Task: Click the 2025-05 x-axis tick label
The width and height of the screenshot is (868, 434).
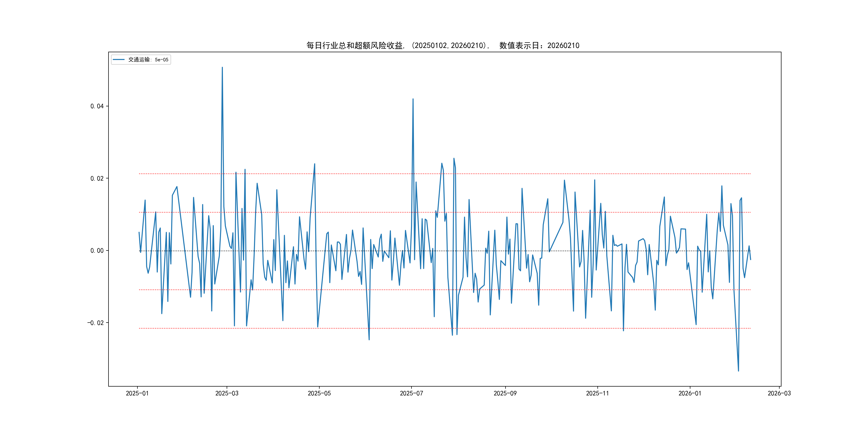Action: (x=319, y=393)
